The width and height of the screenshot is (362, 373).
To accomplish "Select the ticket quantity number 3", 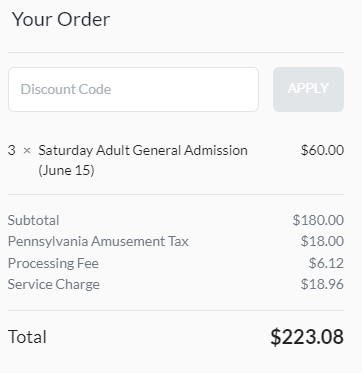I will [12, 150].
